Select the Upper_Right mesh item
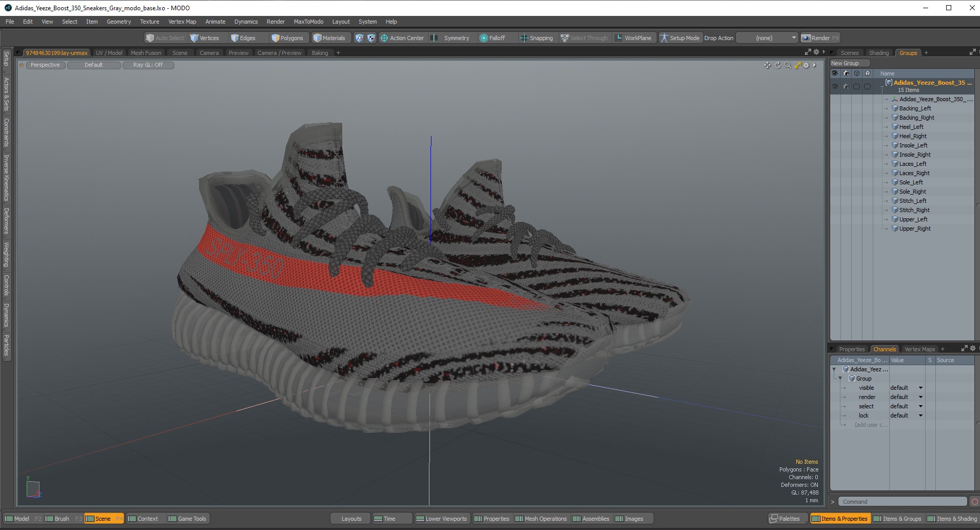This screenshot has width=980, height=530. [914, 229]
